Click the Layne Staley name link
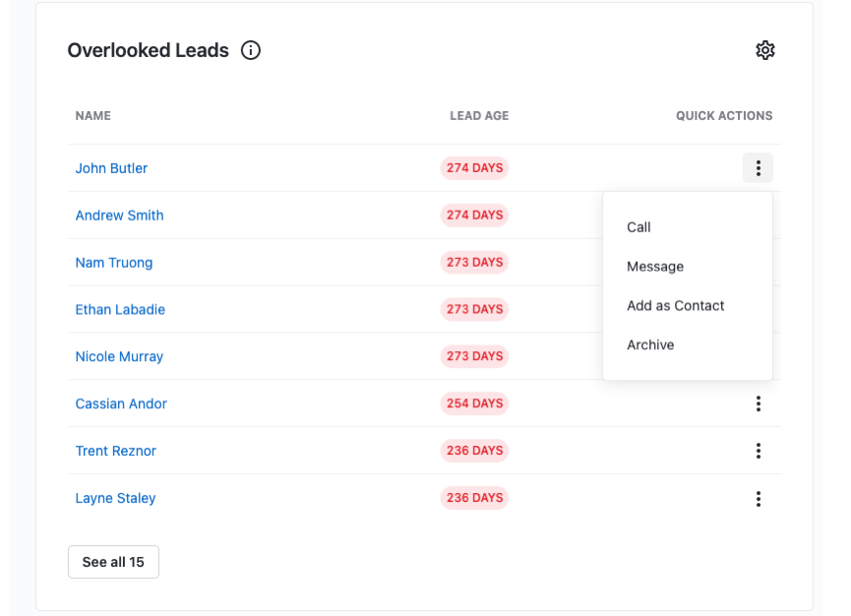Viewport: 851px width, 616px height. (x=115, y=498)
